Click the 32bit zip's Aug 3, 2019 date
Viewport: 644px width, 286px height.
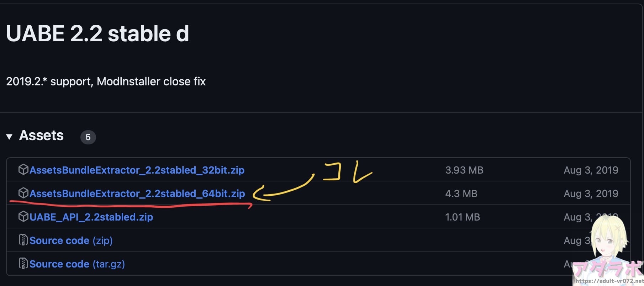pyautogui.click(x=591, y=170)
